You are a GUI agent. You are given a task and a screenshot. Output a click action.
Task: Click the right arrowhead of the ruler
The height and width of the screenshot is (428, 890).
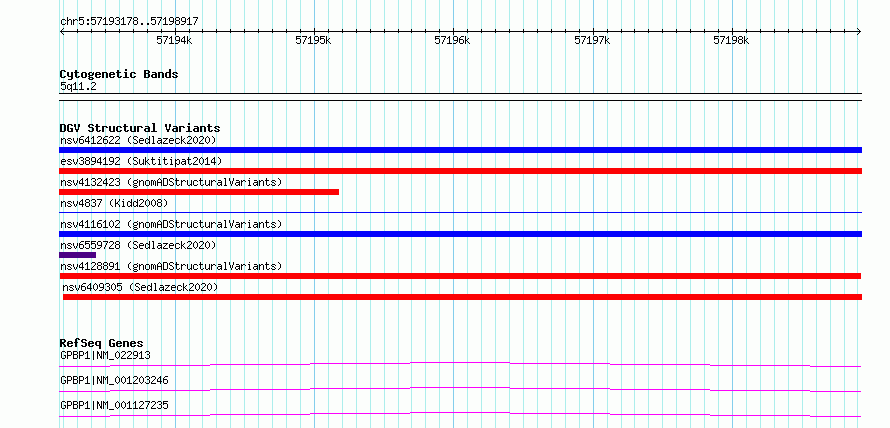859,31
